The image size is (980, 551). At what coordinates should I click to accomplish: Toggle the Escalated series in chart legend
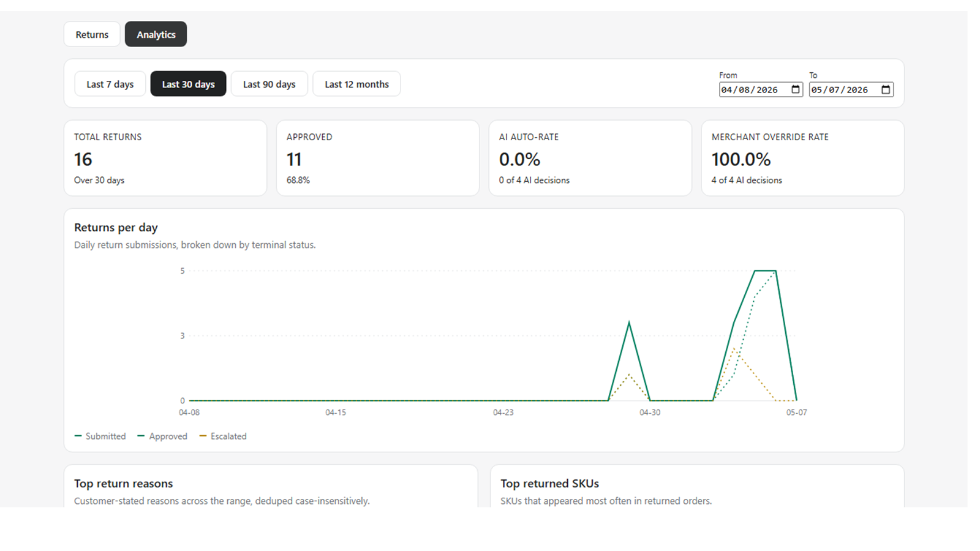coord(223,436)
